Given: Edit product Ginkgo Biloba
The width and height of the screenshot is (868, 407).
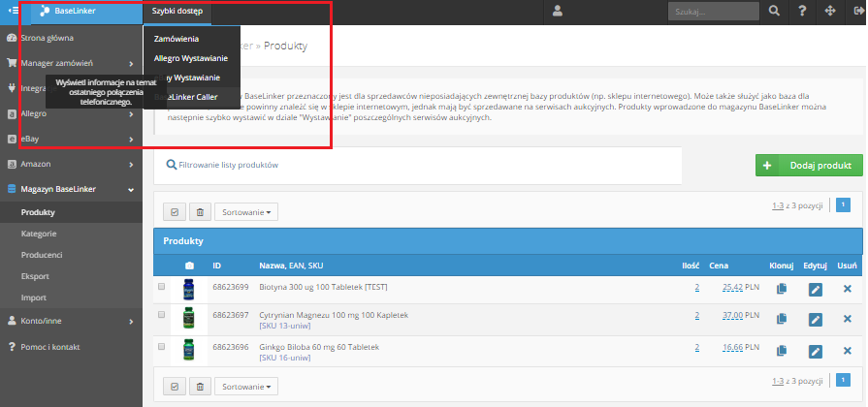Looking at the screenshot, I should (x=815, y=351).
